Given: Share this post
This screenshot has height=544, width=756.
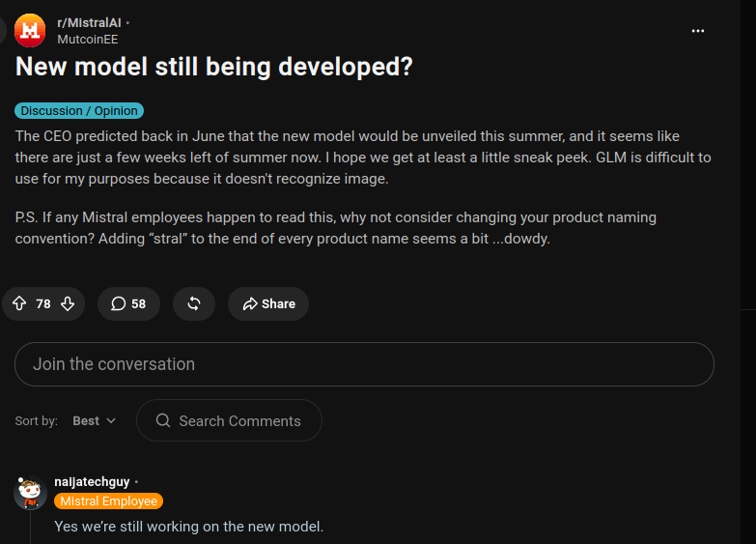Looking at the screenshot, I should 268,303.
